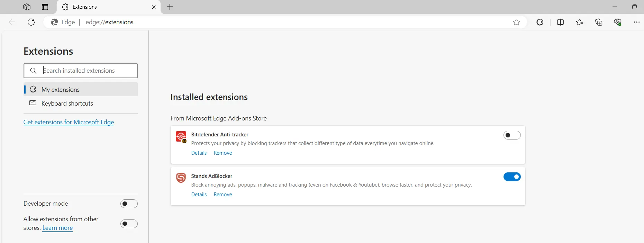Toggle Allow extensions from other stores
This screenshot has width=644, height=243.
pyautogui.click(x=129, y=224)
